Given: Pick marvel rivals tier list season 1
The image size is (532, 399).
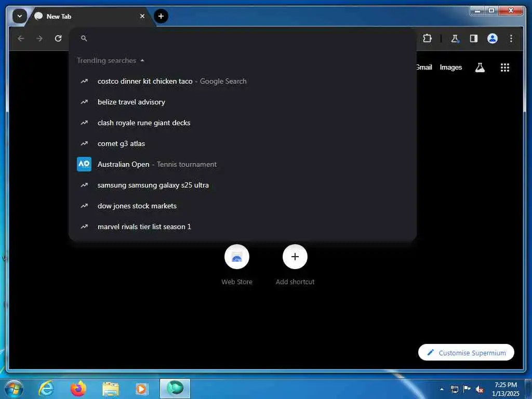Looking at the screenshot, I should (243, 227).
